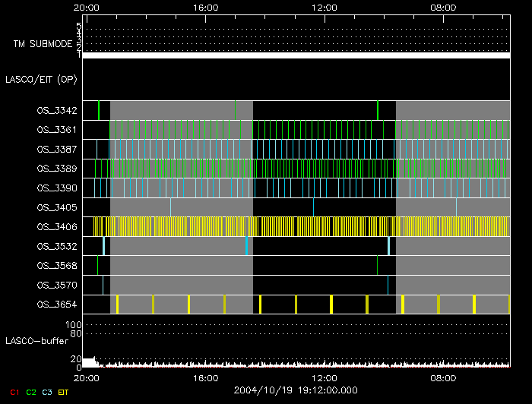Click the 2004/10/19 19:12:00.000 timestamp text

[x=296, y=390]
